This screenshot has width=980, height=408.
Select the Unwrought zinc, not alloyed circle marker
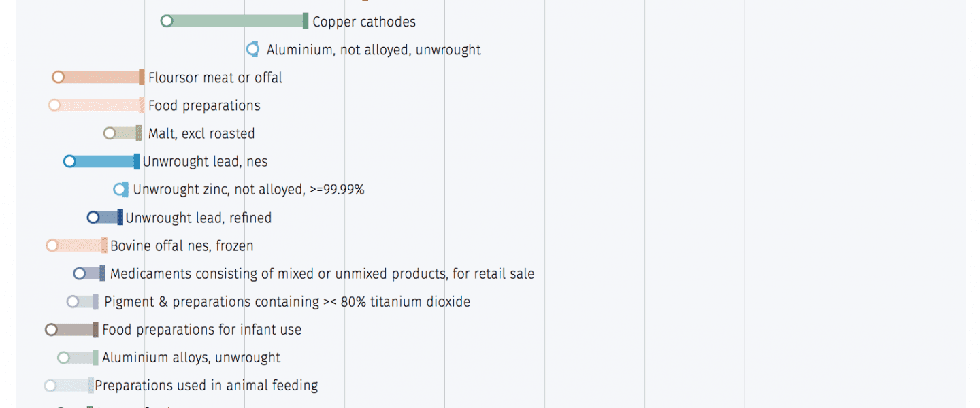120,189
